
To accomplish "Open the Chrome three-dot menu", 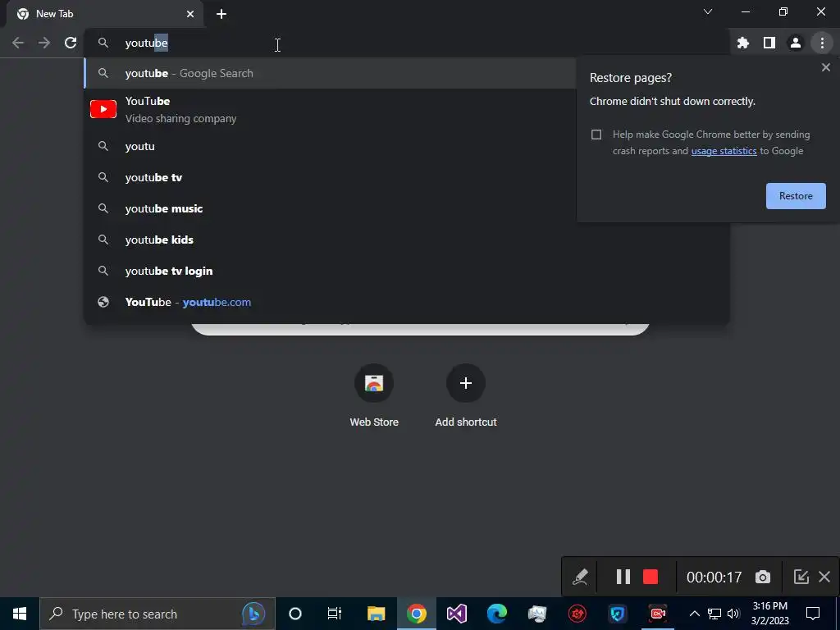I will point(822,43).
